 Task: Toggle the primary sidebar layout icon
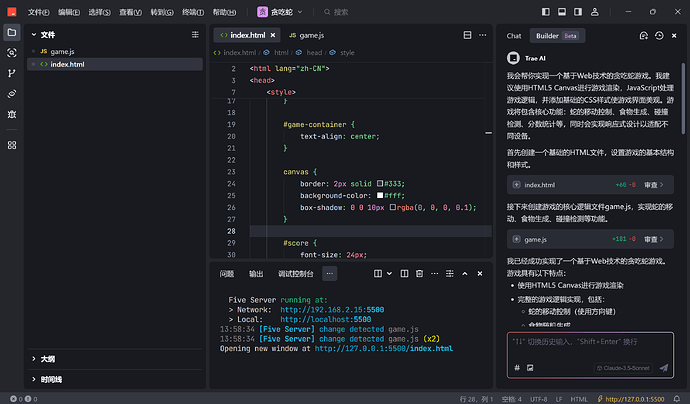click(x=546, y=12)
